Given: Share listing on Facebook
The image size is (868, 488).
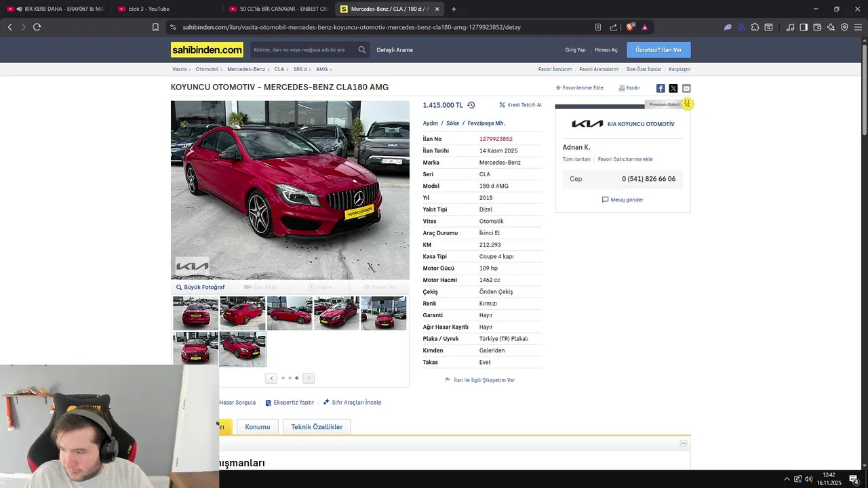Looking at the screenshot, I should pyautogui.click(x=660, y=88).
